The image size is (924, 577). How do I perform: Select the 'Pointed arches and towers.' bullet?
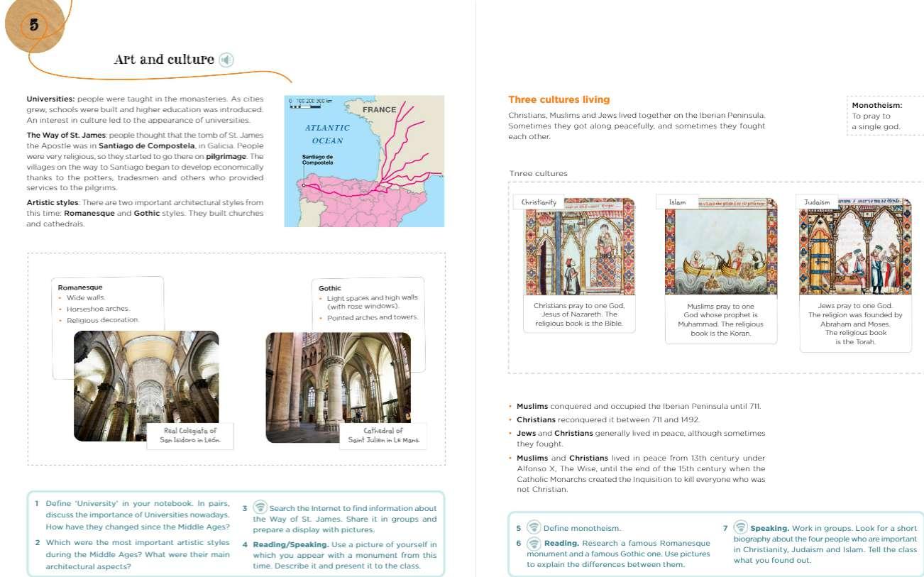click(x=373, y=318)
